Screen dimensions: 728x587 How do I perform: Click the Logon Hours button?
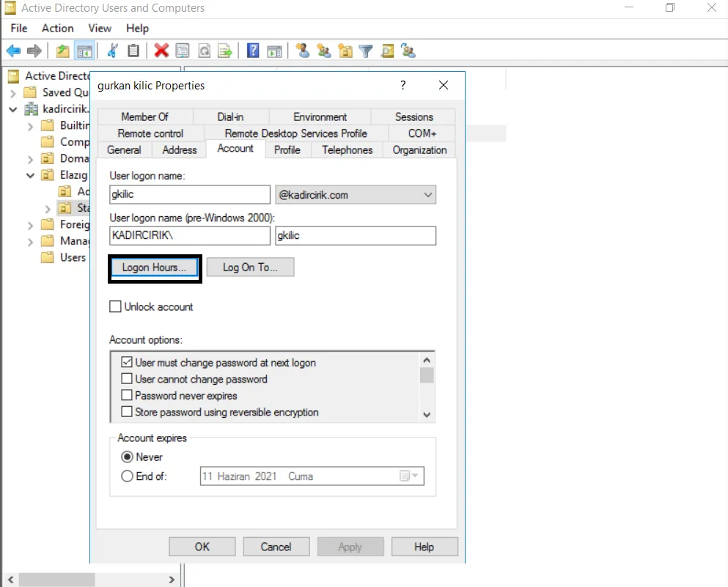coord(154,267)
